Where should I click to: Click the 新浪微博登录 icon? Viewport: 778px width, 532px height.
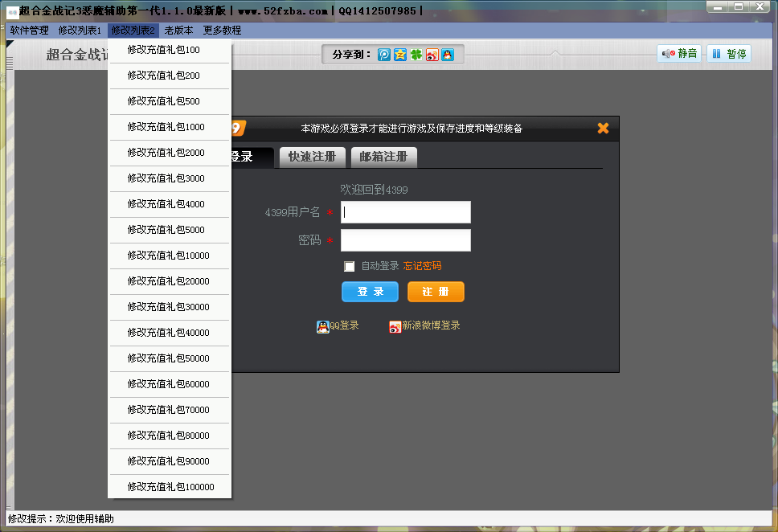point(395,326)
